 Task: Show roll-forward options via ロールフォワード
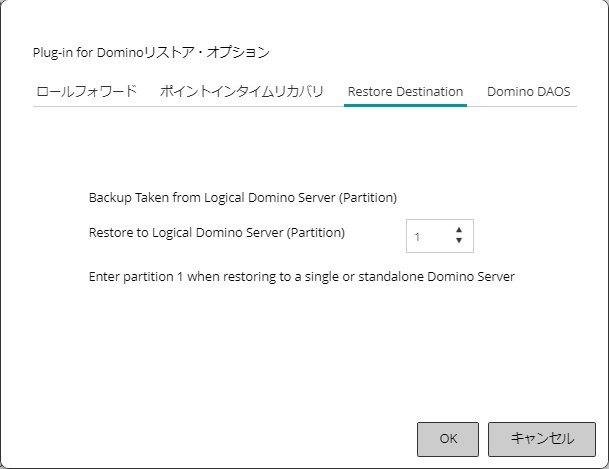click(87, 92)
